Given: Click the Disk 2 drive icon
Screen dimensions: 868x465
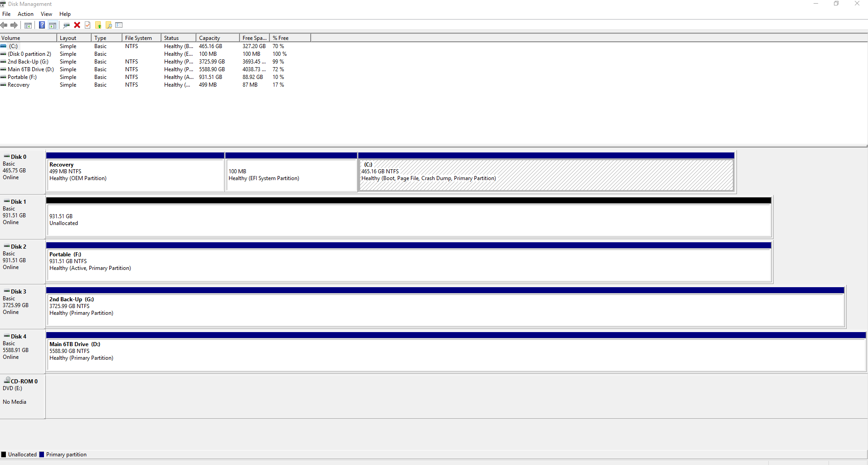Looking at the screenshot, I should coord(7,246).
